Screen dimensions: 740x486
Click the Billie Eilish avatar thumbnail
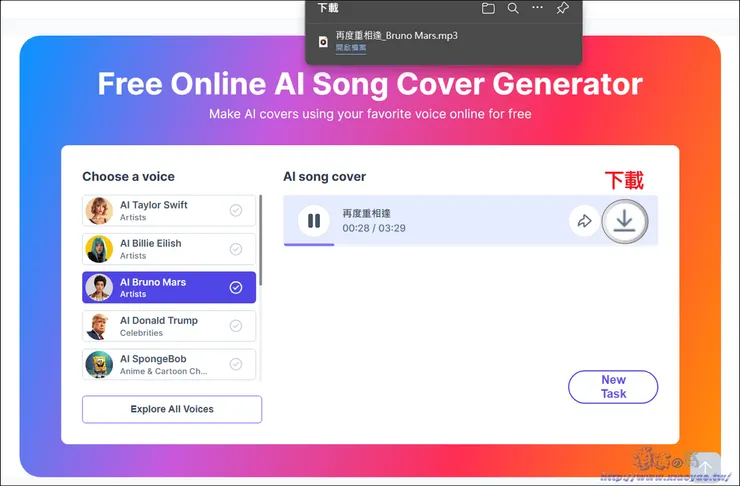[99, 249]
